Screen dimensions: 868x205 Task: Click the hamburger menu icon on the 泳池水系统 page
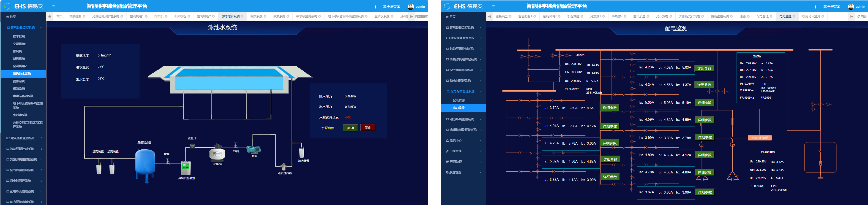pos(54,6)
